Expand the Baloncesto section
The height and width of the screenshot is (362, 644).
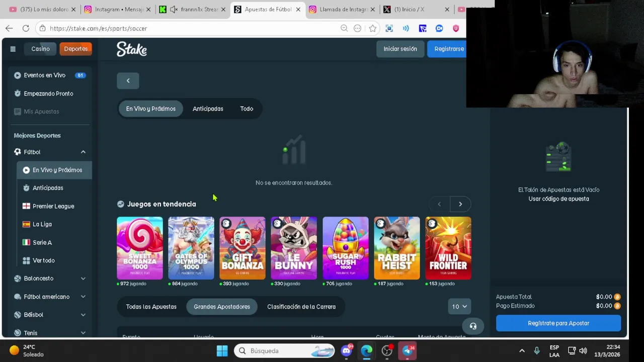(x=83, y=279)
